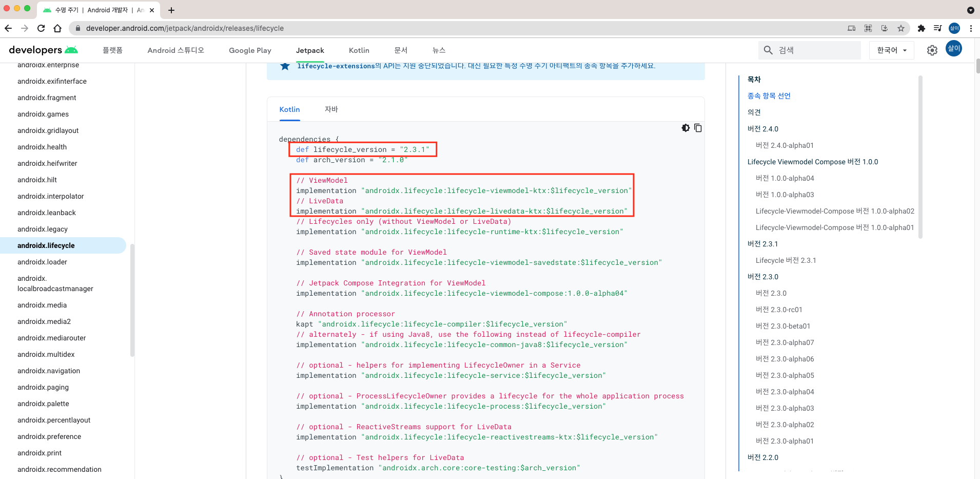Image resolution: width=980 pixels, height=479 pixels.
Task: Reload the current page
Action: pyautogui.click(x=41, y=28)
